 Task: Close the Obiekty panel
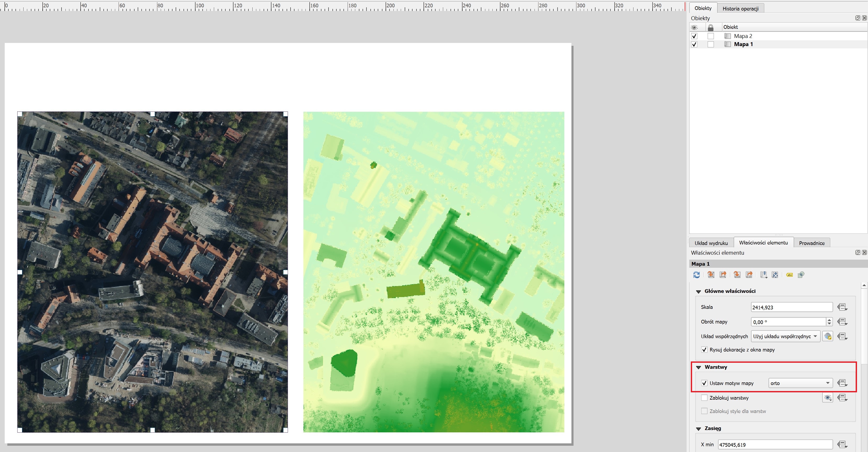(x=864, y=18)
